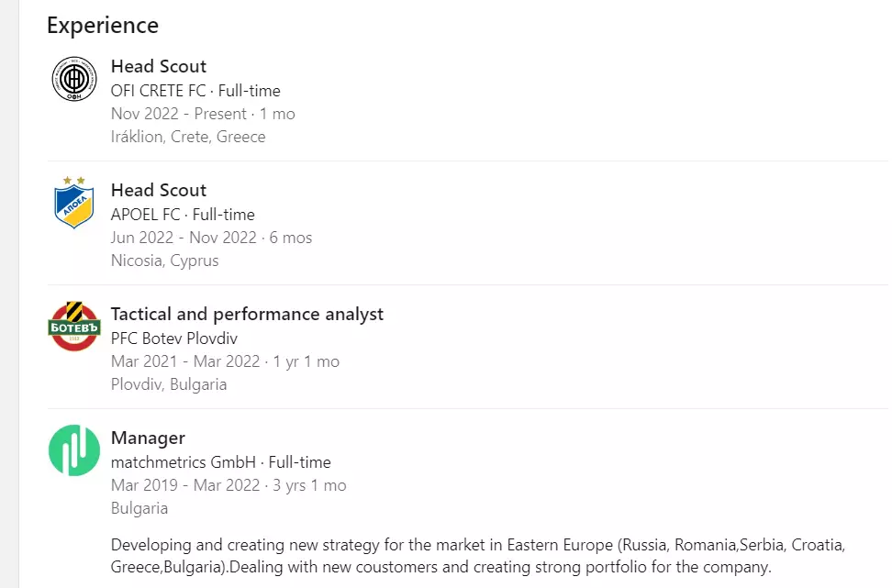Open the Botev Plovdiv club logo
892x588 pixels.
pyautogui.click(x=74, y=327)
